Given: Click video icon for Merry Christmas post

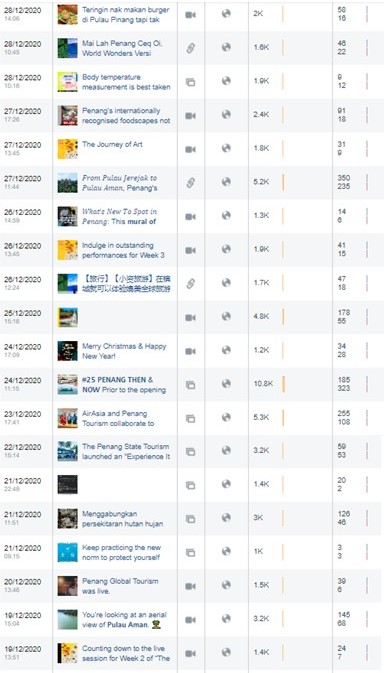Looking at the screenshot, I should coord(190,351).
